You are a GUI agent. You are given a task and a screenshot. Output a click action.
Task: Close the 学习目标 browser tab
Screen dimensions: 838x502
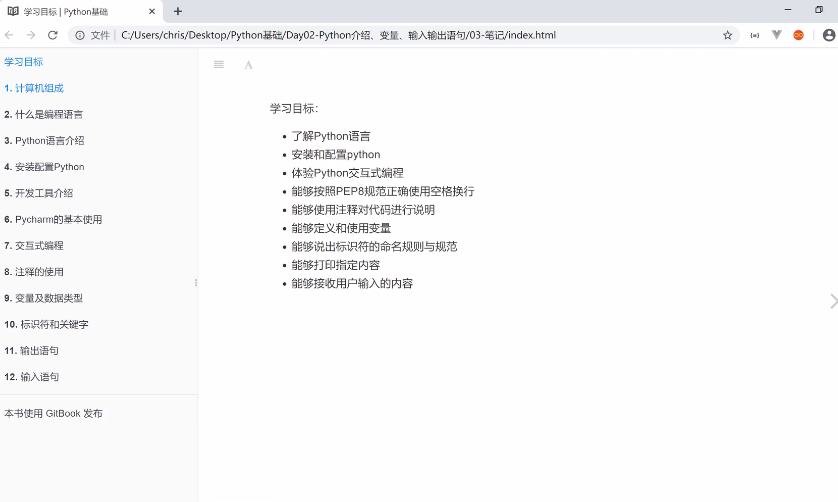[x=152, y=11]
